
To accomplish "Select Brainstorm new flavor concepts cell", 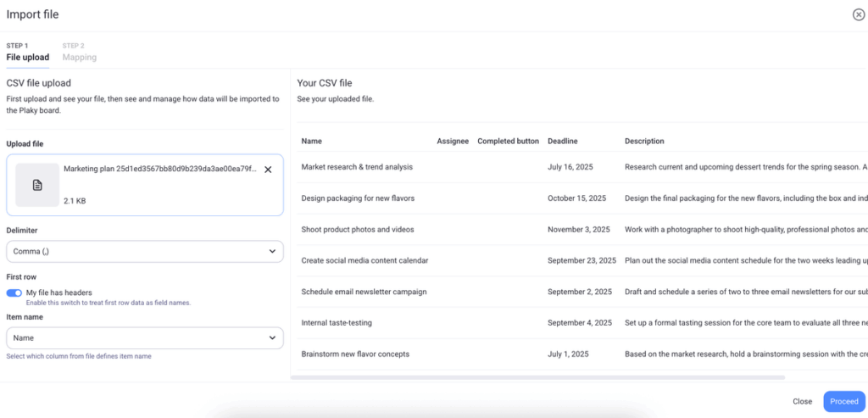I will coord(355,354).
